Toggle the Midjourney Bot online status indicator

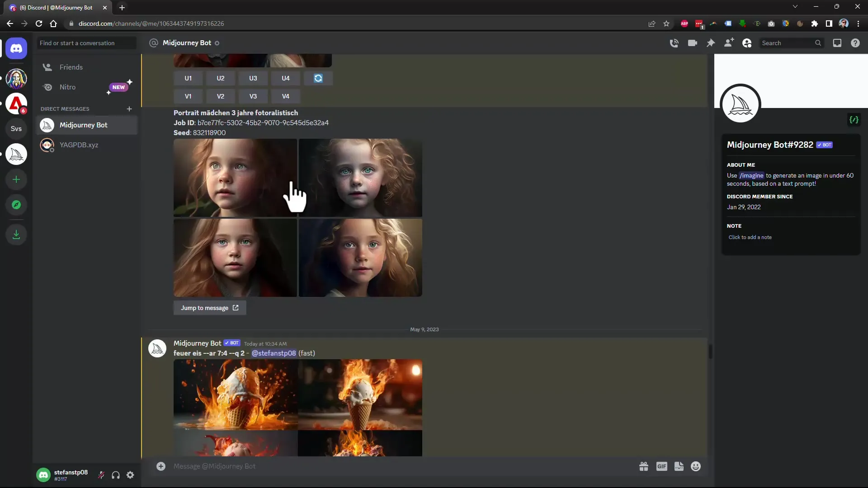pyautogui.click(x=217, y=43)
